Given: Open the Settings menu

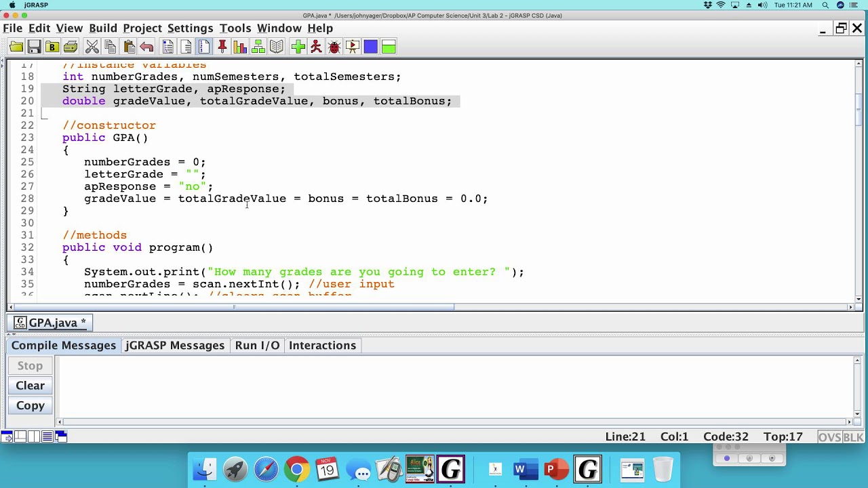Looking at the screenshot, I should click(x=191, y=28).
